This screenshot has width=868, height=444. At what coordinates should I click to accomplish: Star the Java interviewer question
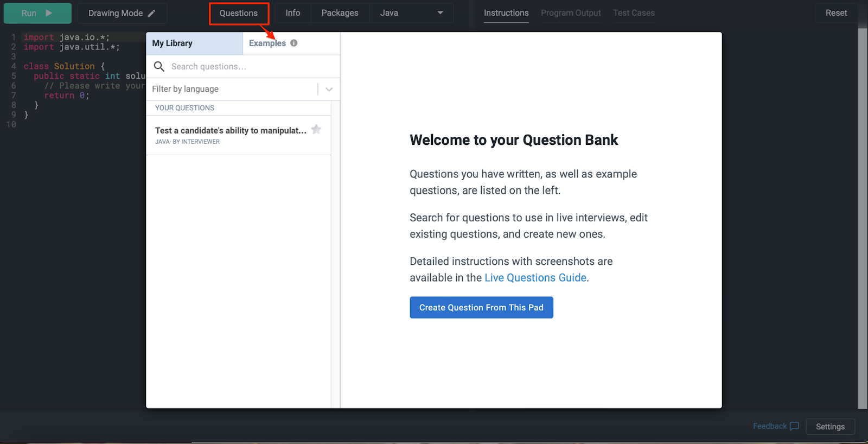click(x=316, y=129)
